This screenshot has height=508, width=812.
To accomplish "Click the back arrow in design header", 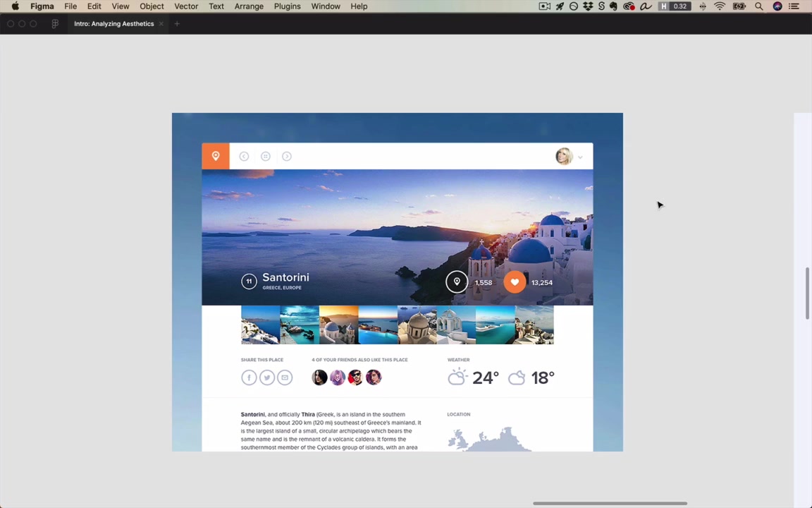I will tap(244, 156).
